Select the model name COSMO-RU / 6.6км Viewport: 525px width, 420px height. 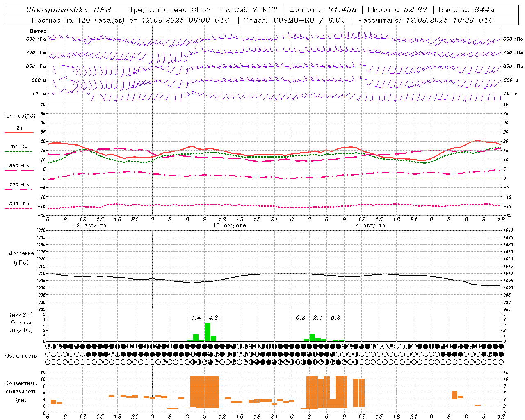pos(310,20)
